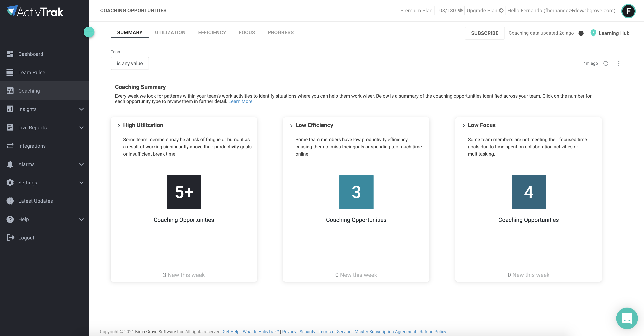Click the Help question mark icon
The height and width of the screenshot is (336, 644).
(10, 219)
